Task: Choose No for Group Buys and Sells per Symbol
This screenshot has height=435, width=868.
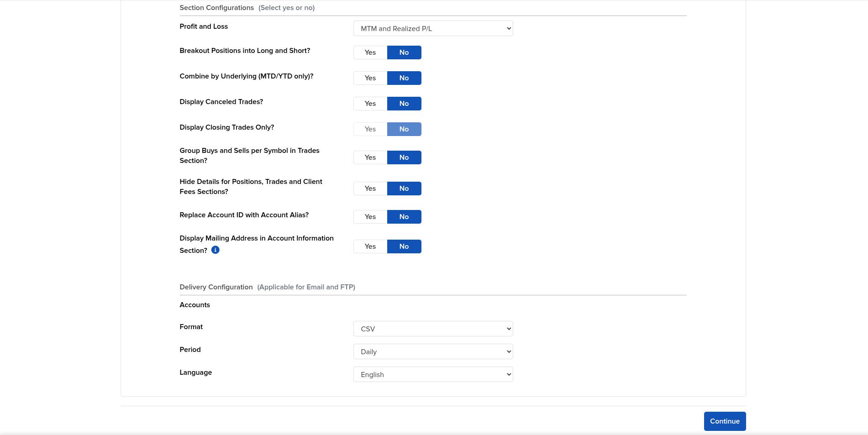Action: pos(404,157)
